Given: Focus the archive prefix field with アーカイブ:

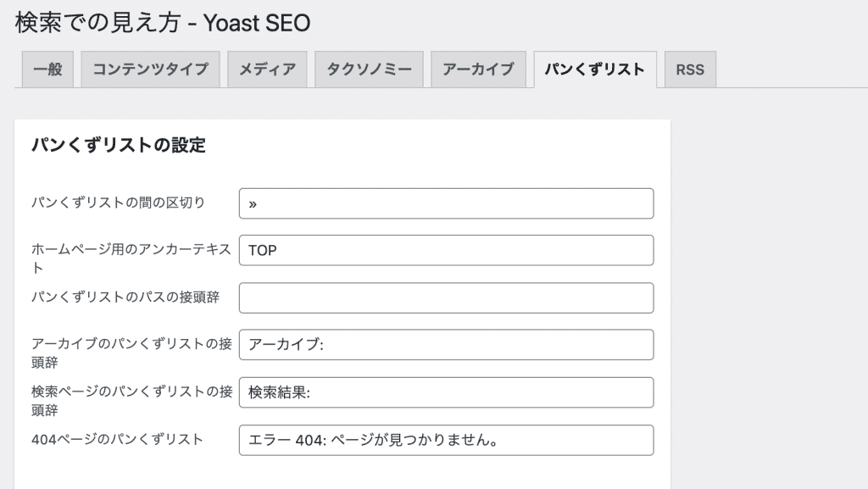Looking at the screenshot, I should tap(446, 345).
